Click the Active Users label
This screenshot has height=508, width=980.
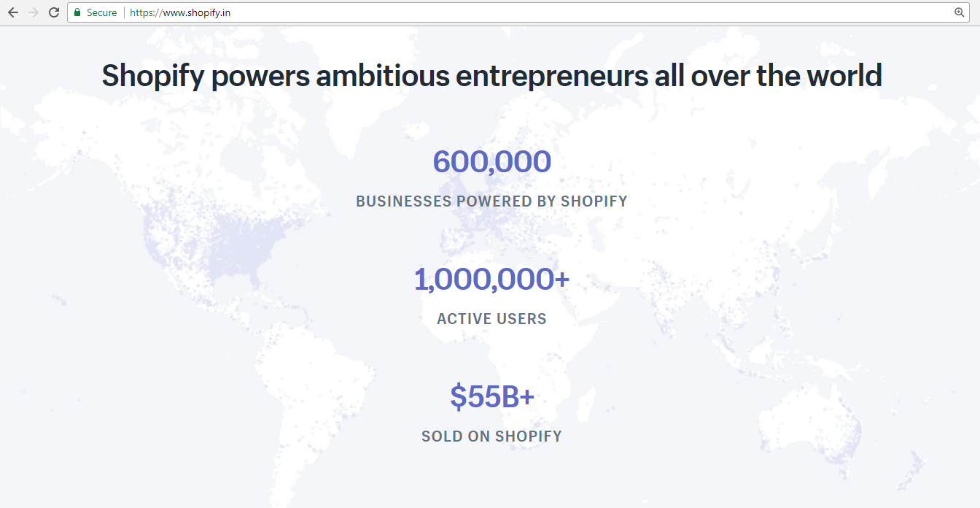coord(491,319)
